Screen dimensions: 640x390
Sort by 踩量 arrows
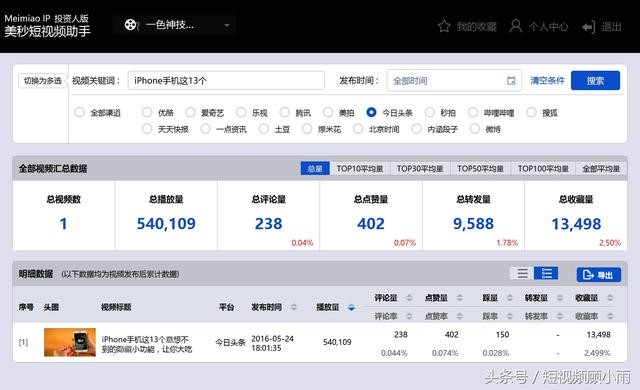click(x=510, y=298)
